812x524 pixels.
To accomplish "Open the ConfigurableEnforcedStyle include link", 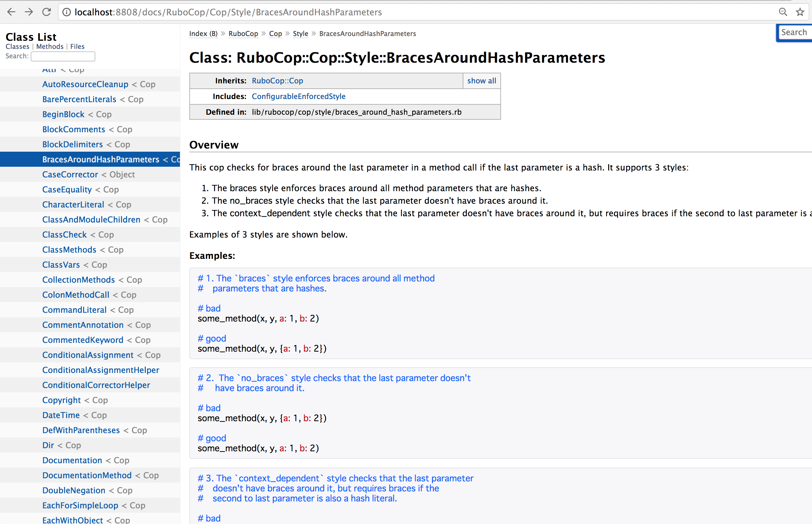I will (x=298, y=96).
